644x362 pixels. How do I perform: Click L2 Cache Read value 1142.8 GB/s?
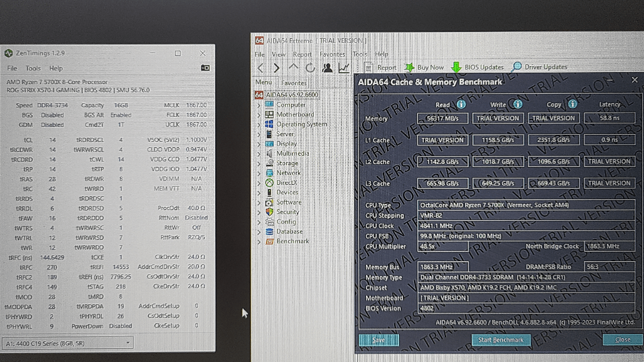pyautogui.click(x=442, y=162)
